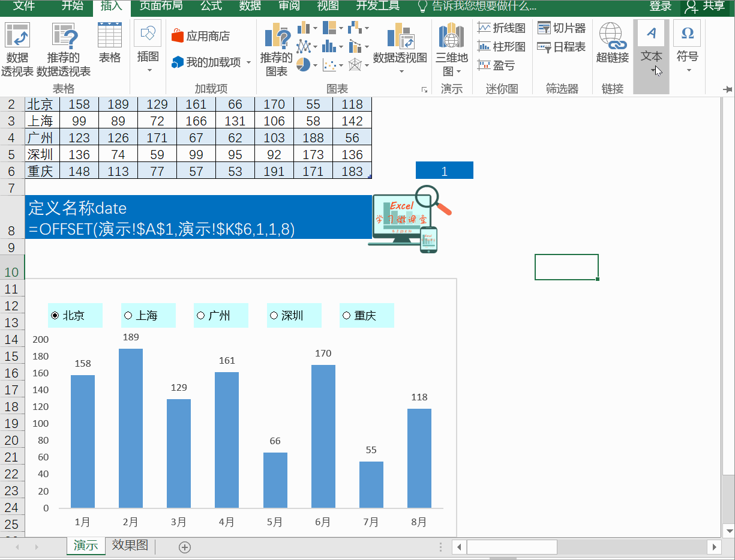735x560 pixels.
Task: Insert a radar or surface chart
Action: [x=359, y=64]
